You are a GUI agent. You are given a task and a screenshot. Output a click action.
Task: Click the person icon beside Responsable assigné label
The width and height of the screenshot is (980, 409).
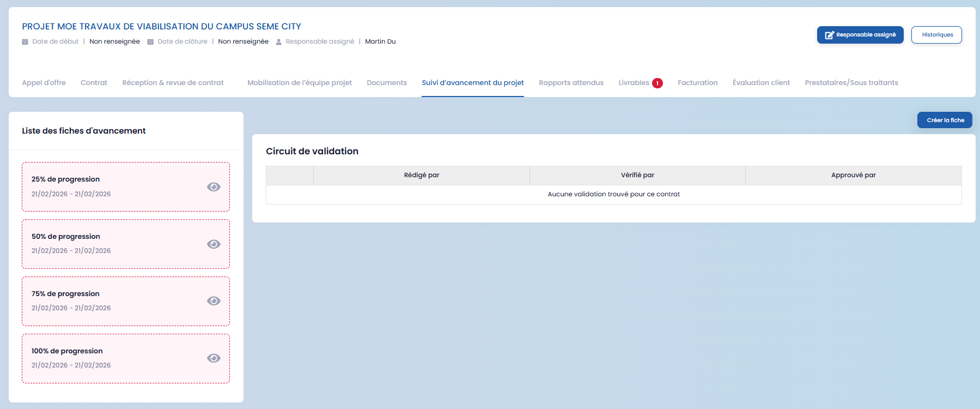click(x=278, y=42)
